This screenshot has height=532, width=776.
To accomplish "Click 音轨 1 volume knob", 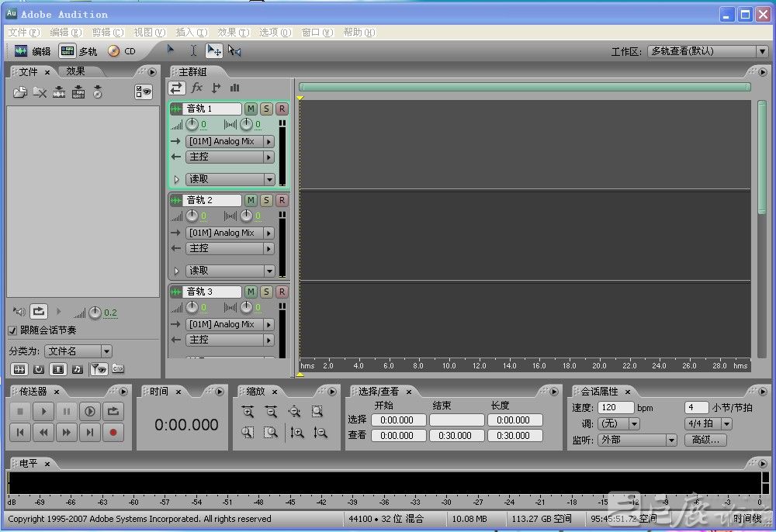I will (192, 124).
